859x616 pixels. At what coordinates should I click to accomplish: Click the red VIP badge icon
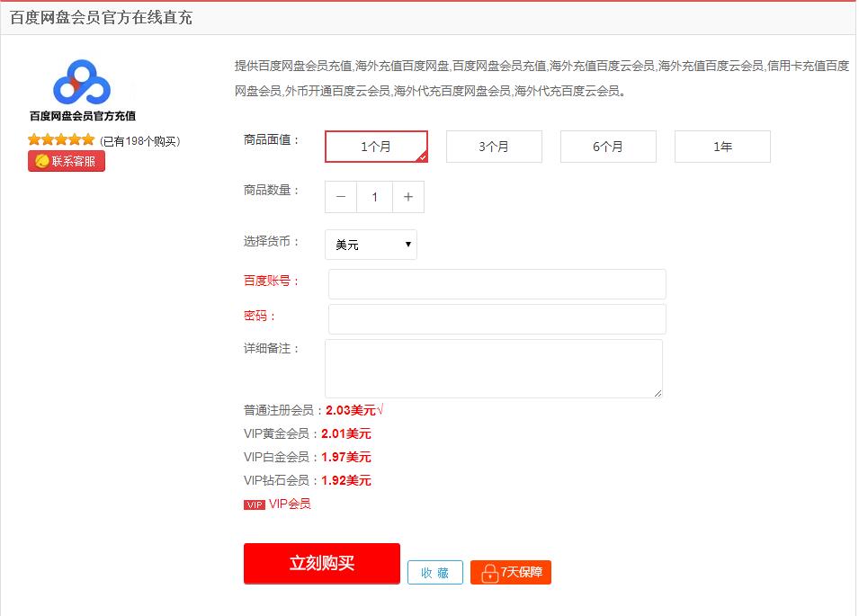pos(254,504)
